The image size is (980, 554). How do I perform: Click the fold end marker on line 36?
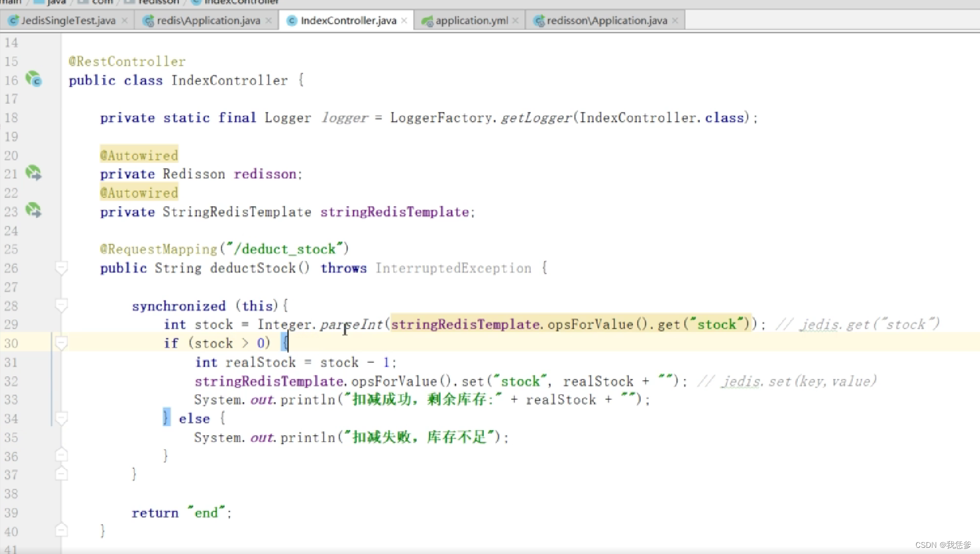tap(62, 455)
